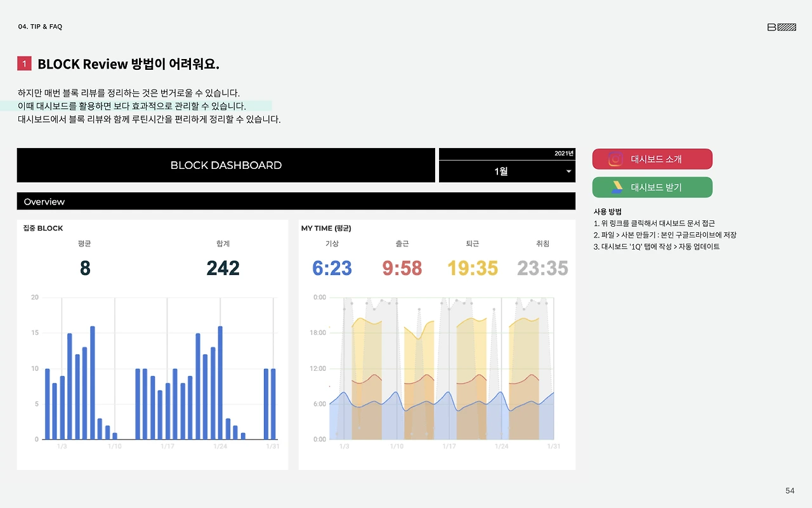The image size is (812, 508).
Task: Click the hatched 'B' logo in the top-right corner
Action: pos(780,27)
